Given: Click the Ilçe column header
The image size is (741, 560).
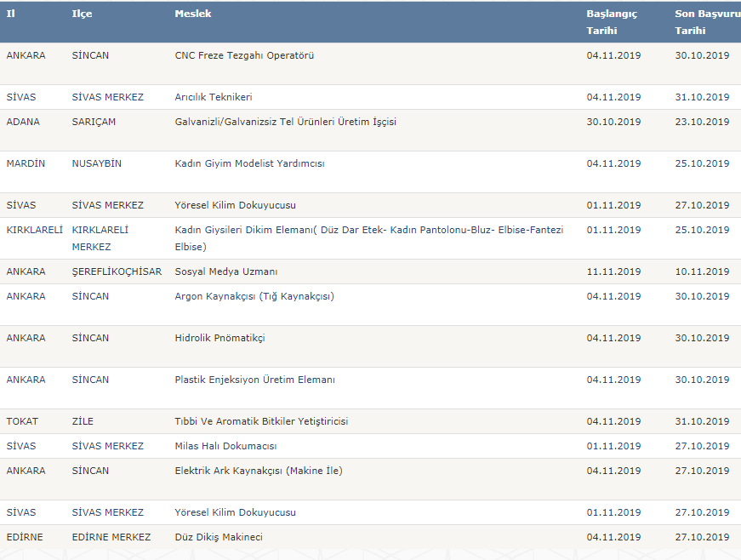Looking at the screenshot, I should click(x=82, y=14).
